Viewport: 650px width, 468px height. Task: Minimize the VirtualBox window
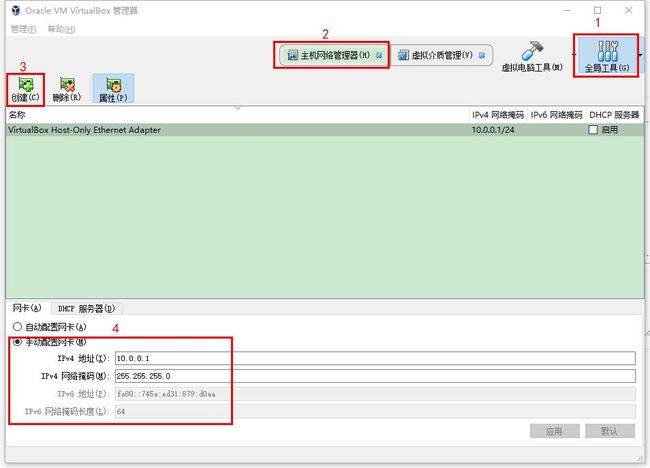point(567,10)
